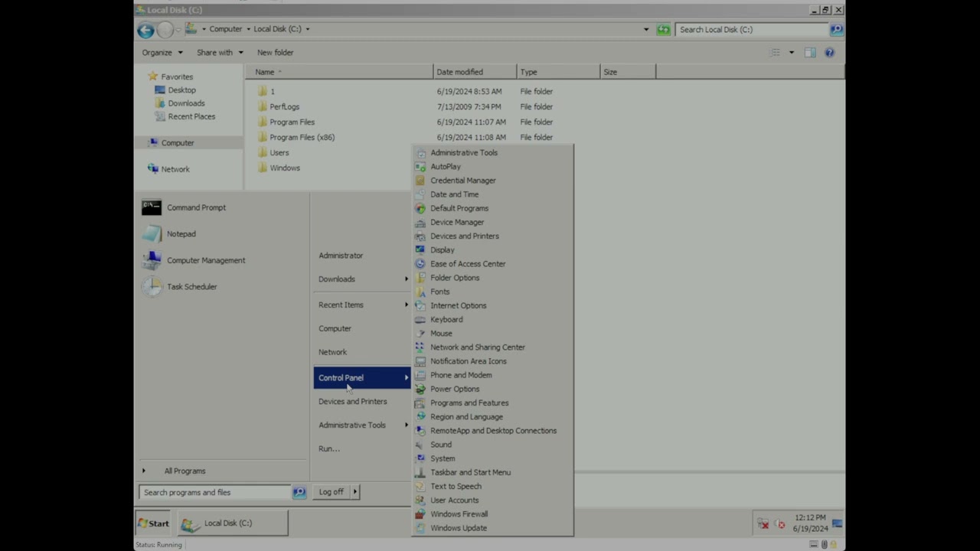980x551 pixels.
Task: Click the Computer Management icon
Action: click(x=152, y=260)
